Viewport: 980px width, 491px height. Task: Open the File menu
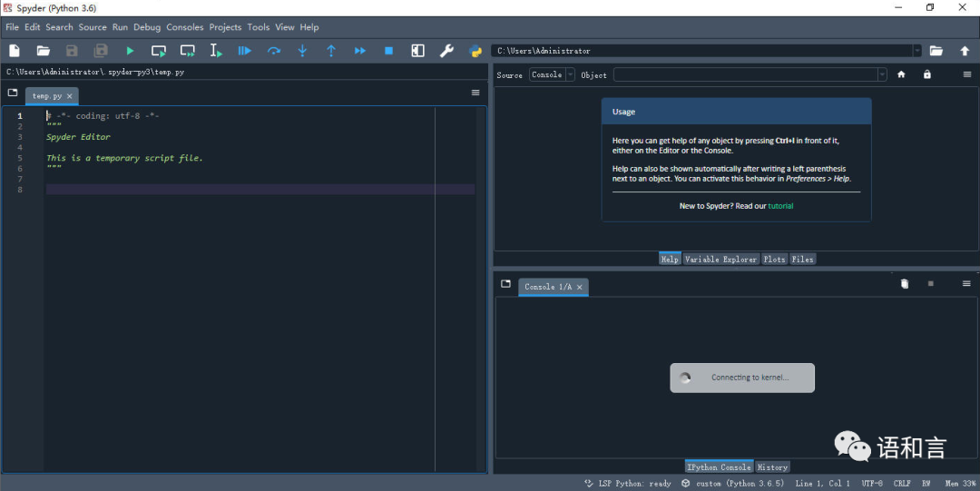[12, 27]
